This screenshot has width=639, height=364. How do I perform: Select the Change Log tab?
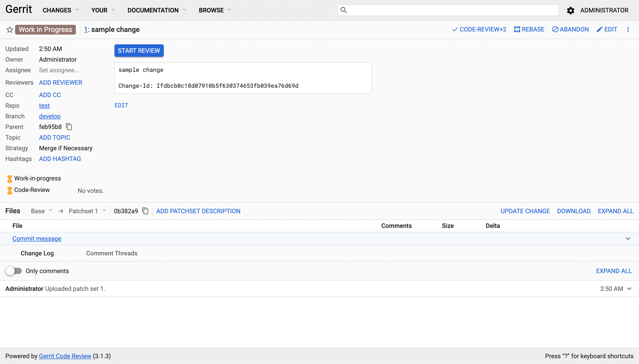tap(37, 253)
